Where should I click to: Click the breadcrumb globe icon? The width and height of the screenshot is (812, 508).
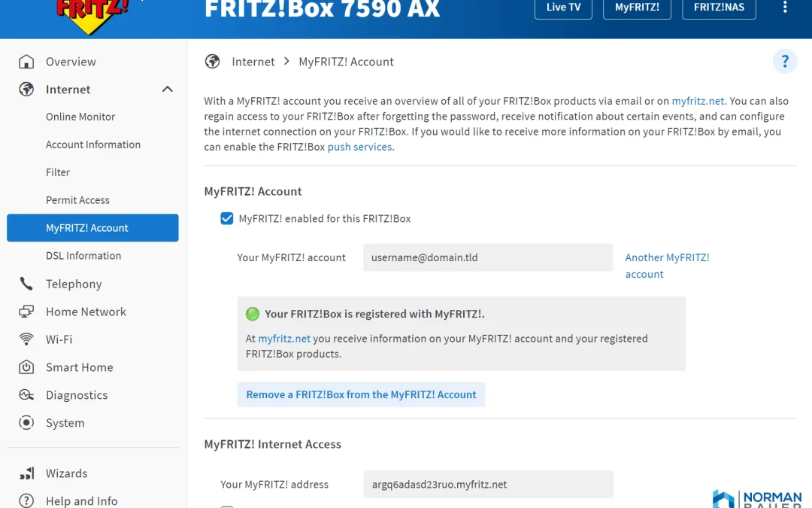click(x=212, y=62)
